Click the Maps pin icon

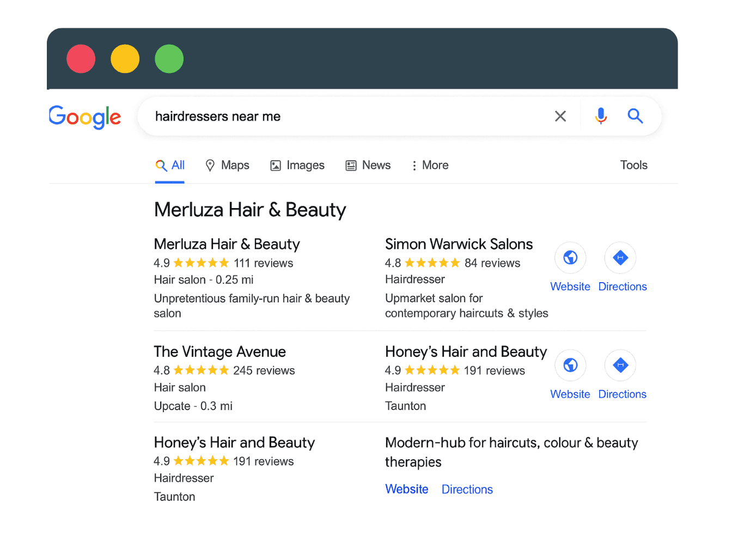(x=210, y=165)
